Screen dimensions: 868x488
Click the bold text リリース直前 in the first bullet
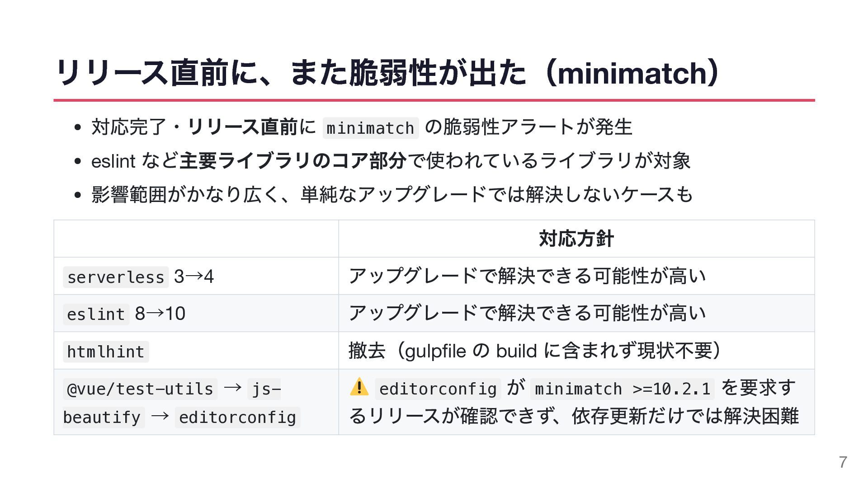coord(242,127)
